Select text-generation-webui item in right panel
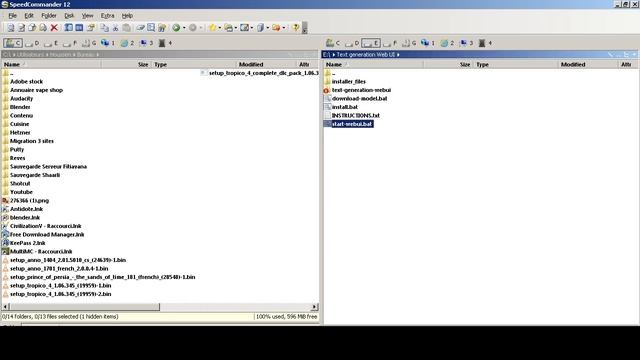Viewport: 640px width, 360px height. point(358,90)
